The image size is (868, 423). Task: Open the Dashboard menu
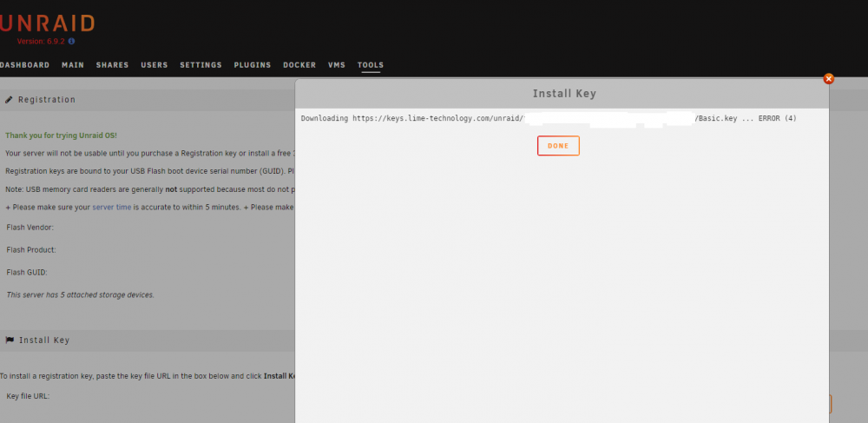[25, 65]
